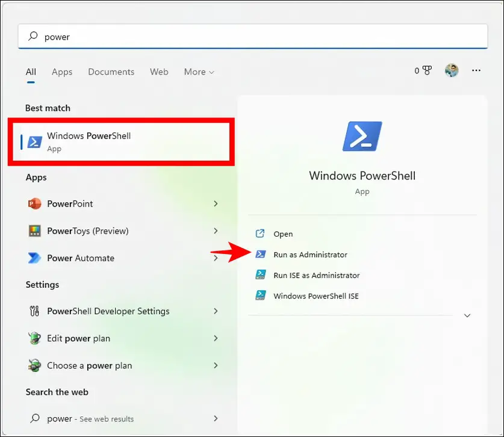Image resolution: width=504 pixels, height=437 pixels.
Task: Click the Power Automate app icon
Action: [35, 258]
